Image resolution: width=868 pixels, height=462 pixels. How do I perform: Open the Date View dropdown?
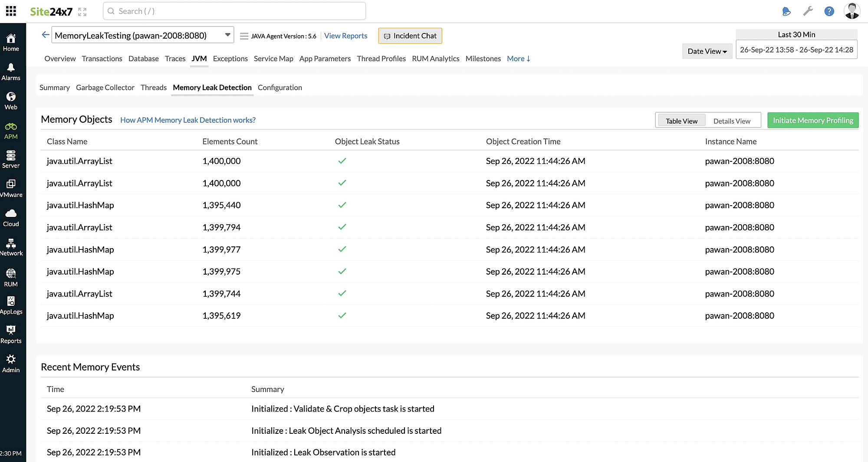tap(707, 51)
